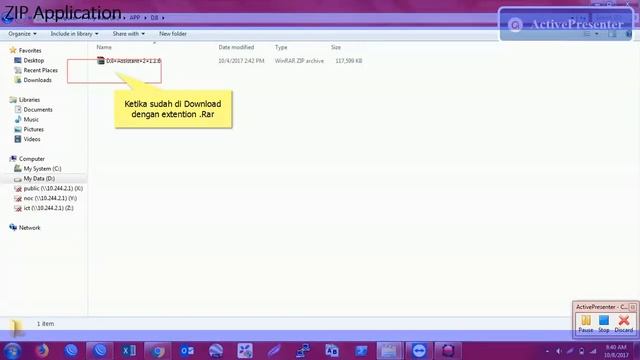Open TeamViewer from the taskbar
The image size is (640, 360).
pos(419,351)
